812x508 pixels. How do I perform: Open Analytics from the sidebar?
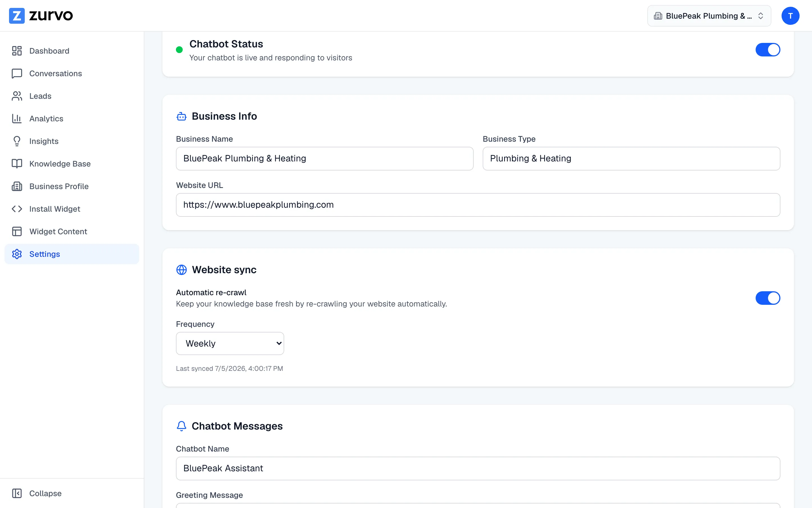(72, 118)
